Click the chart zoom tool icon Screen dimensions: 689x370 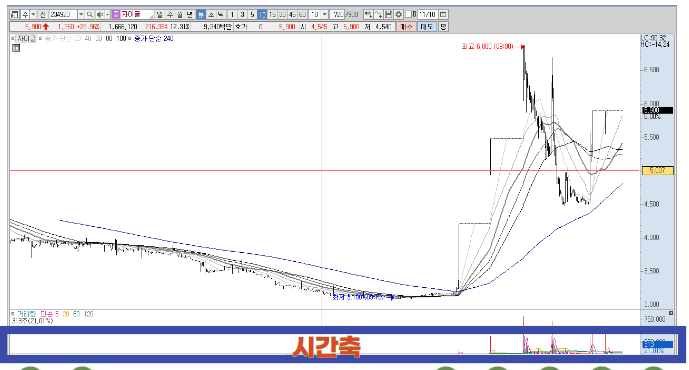[x=368, y=15]
